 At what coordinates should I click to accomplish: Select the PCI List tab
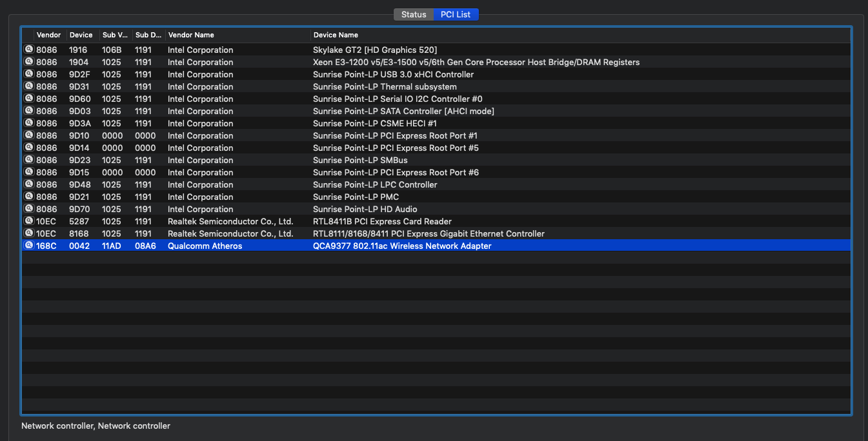pos(456,14)
